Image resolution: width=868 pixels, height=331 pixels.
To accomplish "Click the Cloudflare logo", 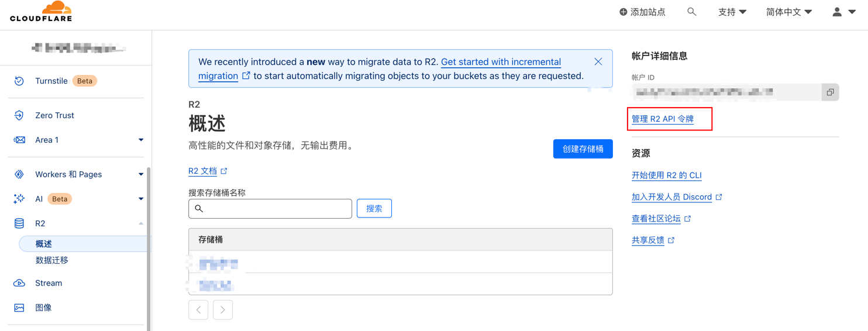I will (x=41, y=12).
